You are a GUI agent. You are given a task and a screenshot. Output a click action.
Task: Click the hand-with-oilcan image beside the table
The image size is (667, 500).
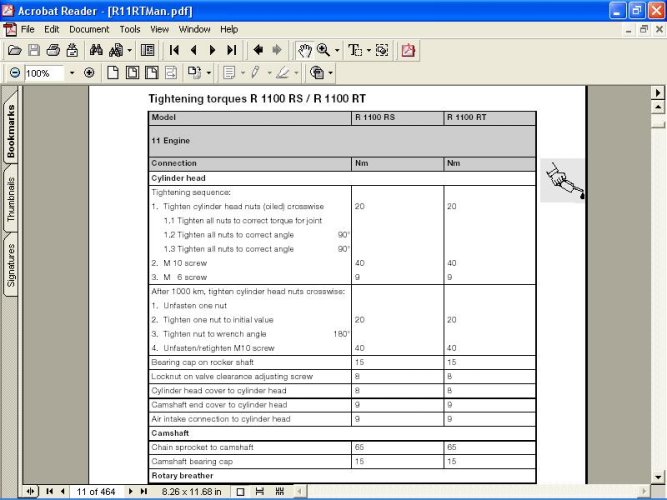coord(562,180)
